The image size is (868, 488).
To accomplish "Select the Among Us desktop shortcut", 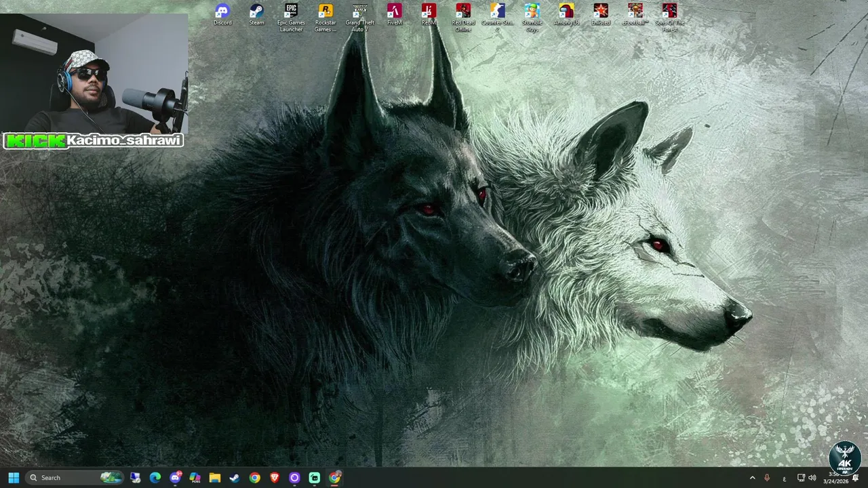I will coord(566,15).
